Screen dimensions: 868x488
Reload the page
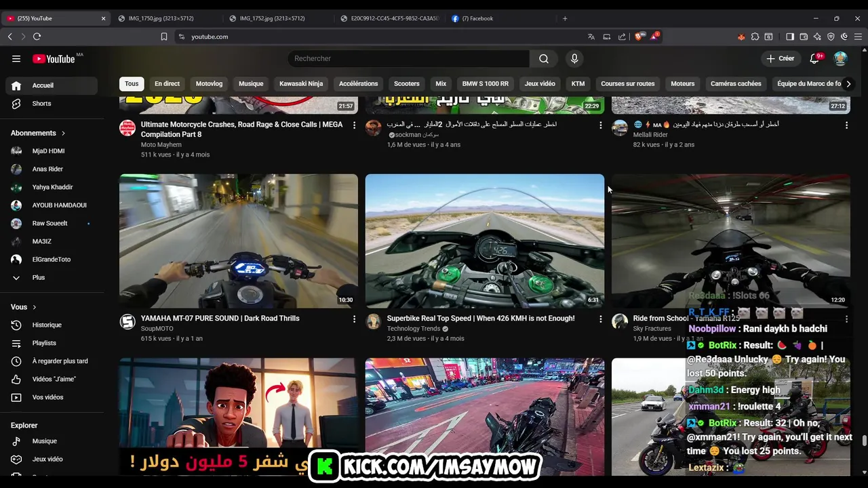point(37,37)
